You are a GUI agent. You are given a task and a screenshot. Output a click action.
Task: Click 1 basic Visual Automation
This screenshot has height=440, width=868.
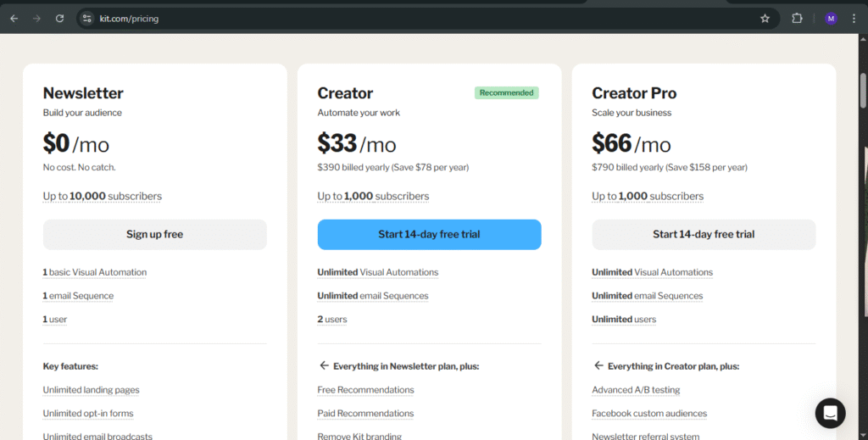95,272
